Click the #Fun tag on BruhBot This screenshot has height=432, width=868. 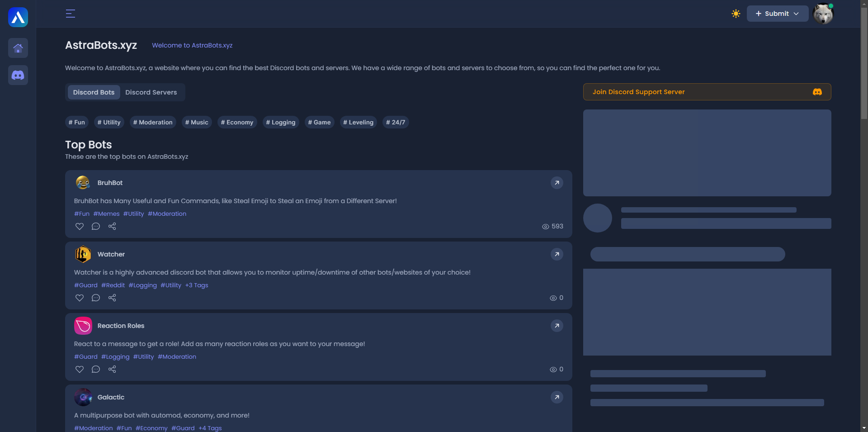[82, 214]
